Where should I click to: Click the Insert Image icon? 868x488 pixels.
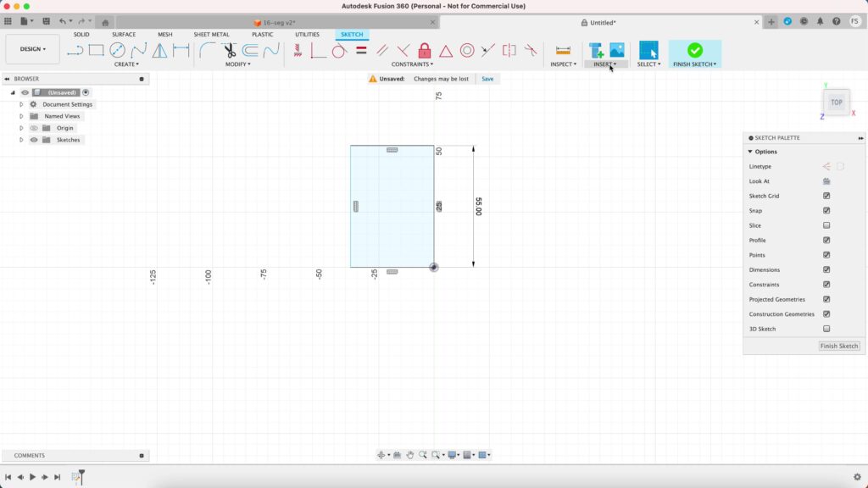[616, 51]
